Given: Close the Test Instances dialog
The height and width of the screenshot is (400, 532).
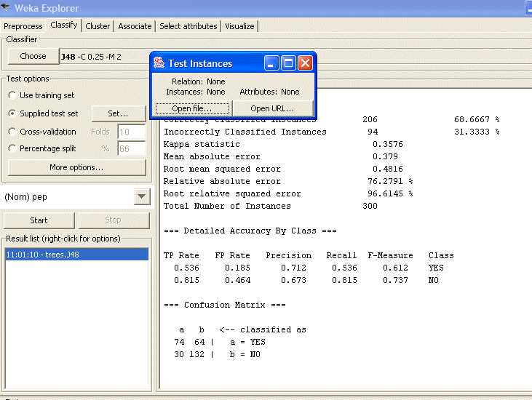Looking at the screenshot, I should [x=305, y=63].
